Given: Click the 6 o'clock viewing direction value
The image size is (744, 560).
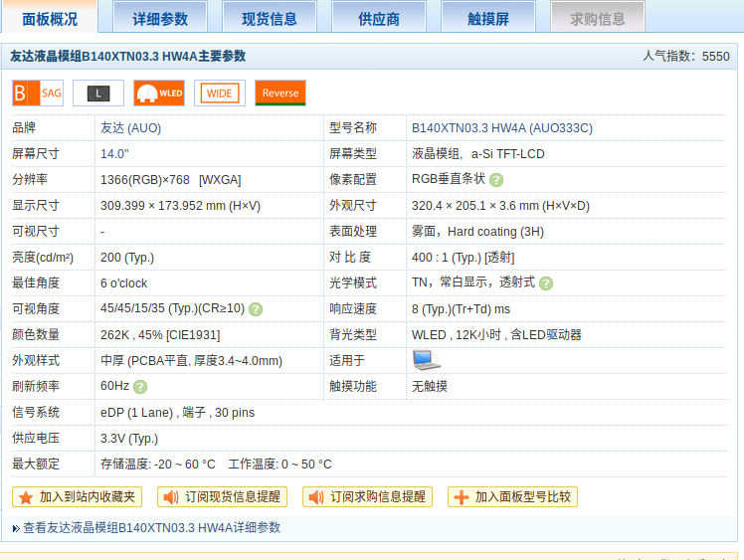Looking at the screenshot, I should pos(124,283).
